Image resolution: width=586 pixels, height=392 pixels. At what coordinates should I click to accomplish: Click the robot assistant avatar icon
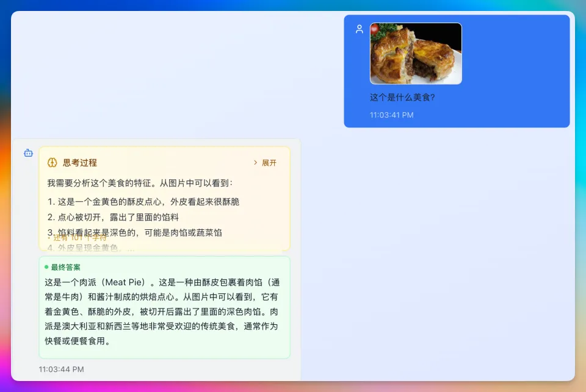point(28,153)
